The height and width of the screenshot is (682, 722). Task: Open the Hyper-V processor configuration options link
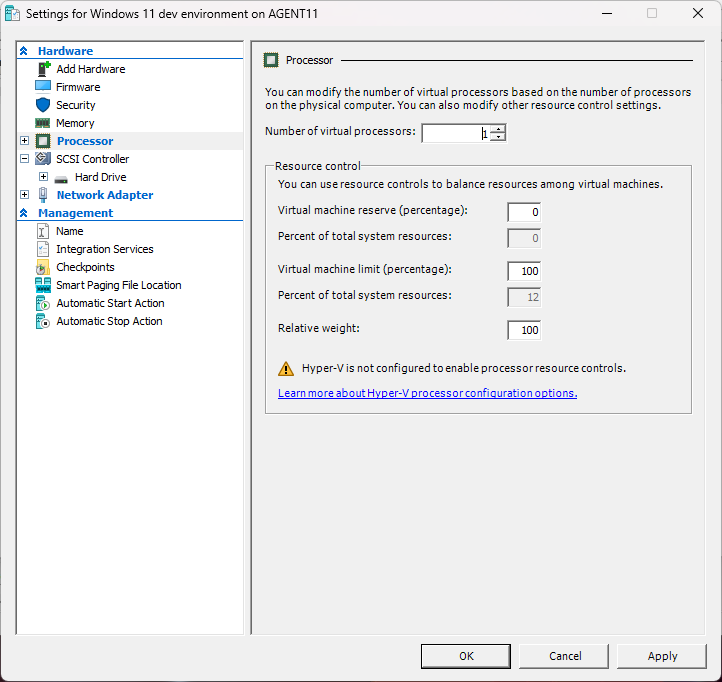tap(427, 393)
